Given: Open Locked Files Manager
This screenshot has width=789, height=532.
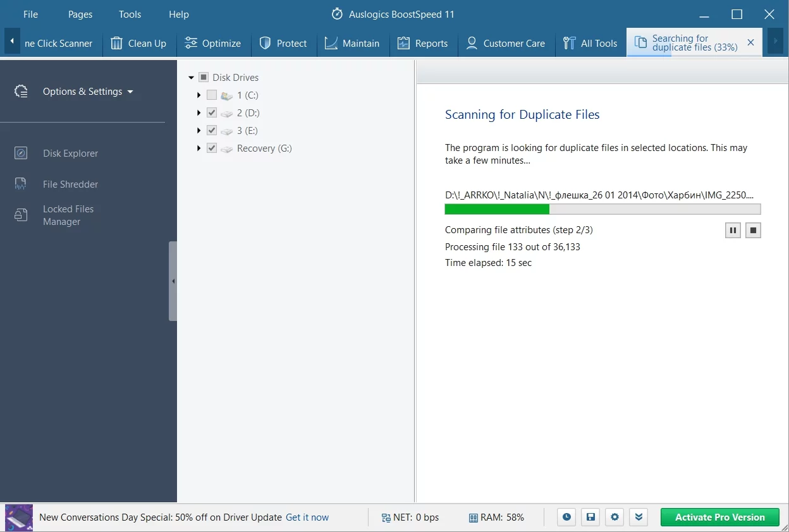Looking at the screenshot, I should click(x=68, y=215).
